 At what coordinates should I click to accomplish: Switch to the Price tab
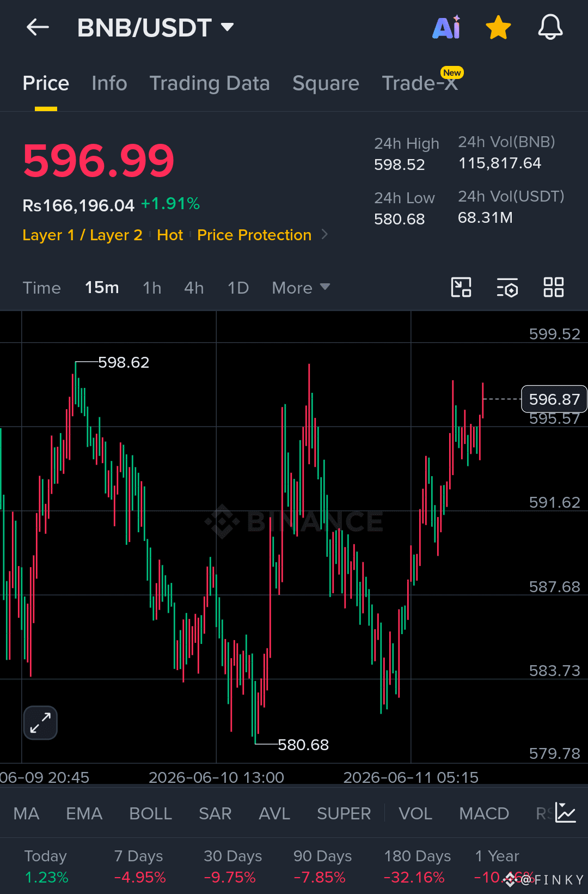[x=46, y=83]
